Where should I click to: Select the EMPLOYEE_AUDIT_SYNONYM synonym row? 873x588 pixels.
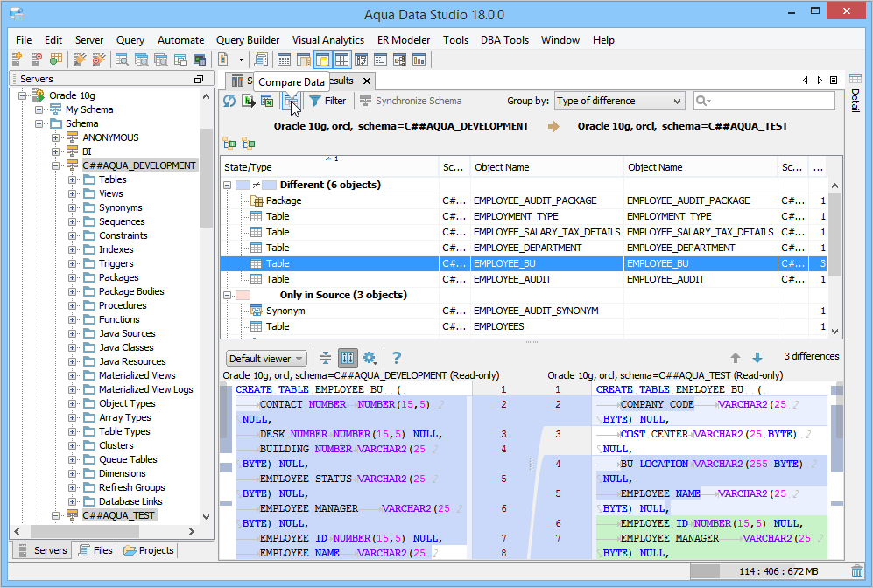coord(524,311)
